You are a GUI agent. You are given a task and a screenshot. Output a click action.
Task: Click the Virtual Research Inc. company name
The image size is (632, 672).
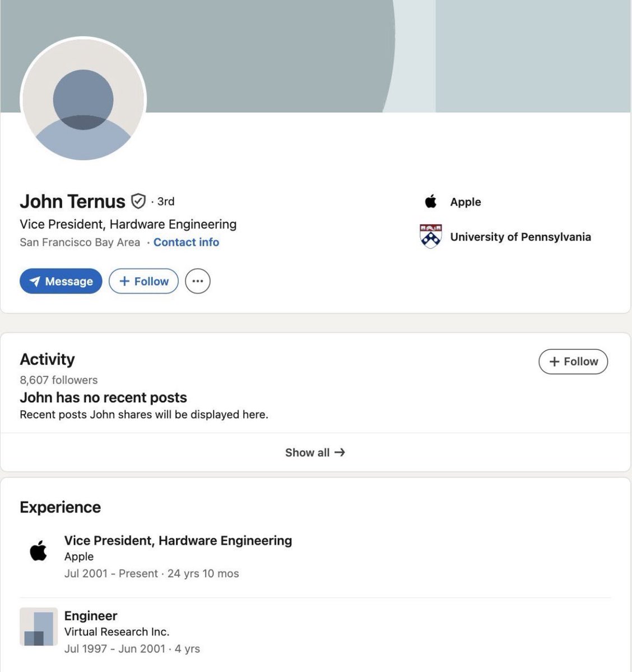(x=117, y=632)
